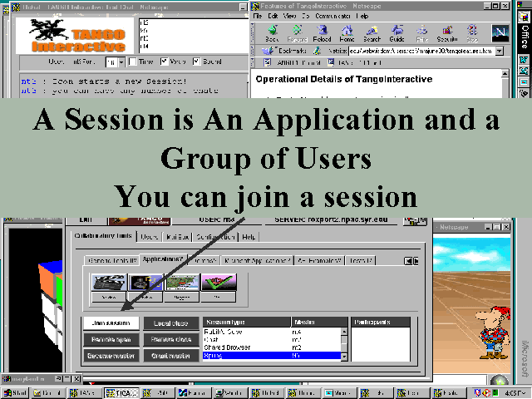This screenshot has height=399, width=532.
Task: Go Home via Netscape toolbar icon
Action: (x=347, y=33)
